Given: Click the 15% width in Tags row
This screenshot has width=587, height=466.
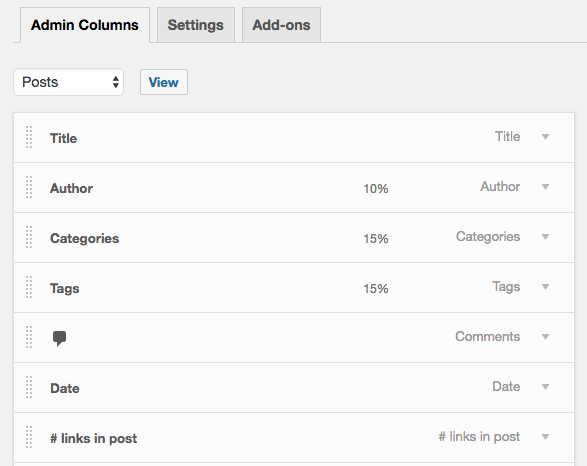Looking at the screenshot, I should 376,289.
